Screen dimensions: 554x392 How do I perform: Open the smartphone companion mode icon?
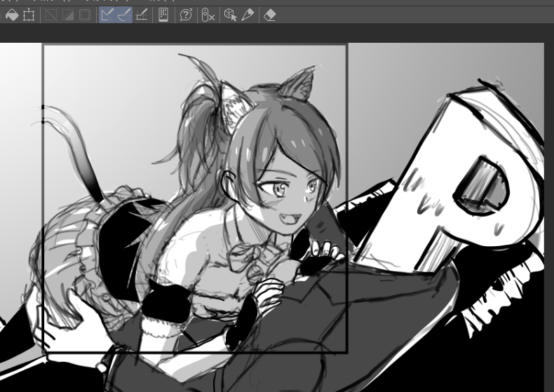pyautogui.click(x=163, y=15)
